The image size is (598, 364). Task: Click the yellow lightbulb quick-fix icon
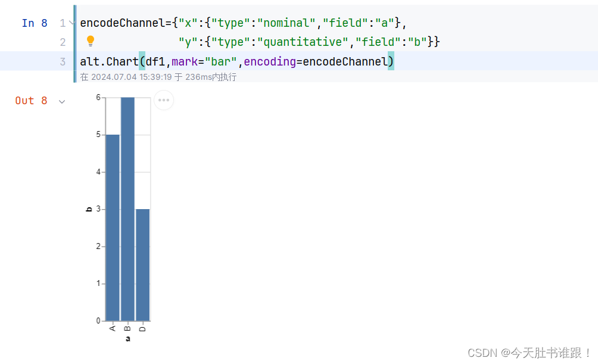click(x=91, y=41)
